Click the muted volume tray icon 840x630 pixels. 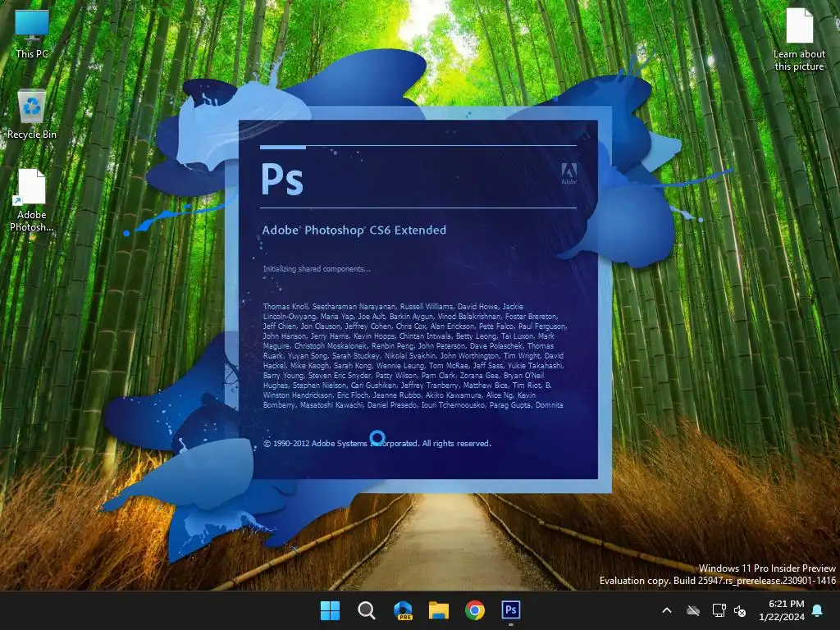[x=740, y=610]
